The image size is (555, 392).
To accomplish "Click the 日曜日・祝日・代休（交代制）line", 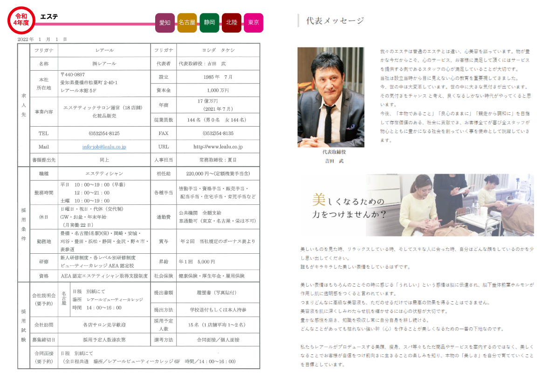I will pos(92,209).
